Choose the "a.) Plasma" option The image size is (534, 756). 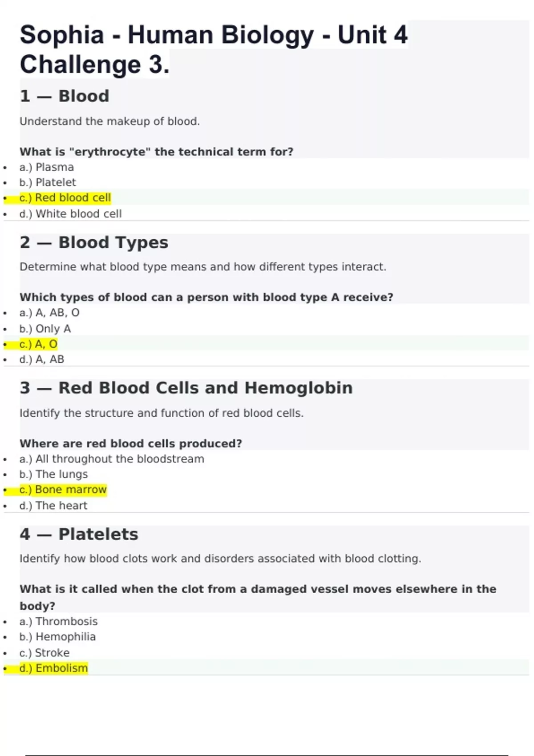(x=47, y=167)
